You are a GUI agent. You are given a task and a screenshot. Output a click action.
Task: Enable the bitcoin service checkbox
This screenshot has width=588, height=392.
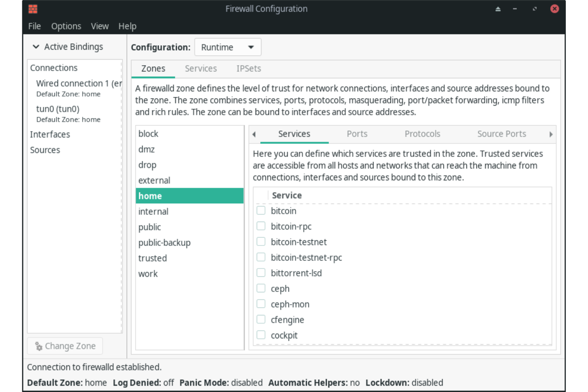[261, 210]
